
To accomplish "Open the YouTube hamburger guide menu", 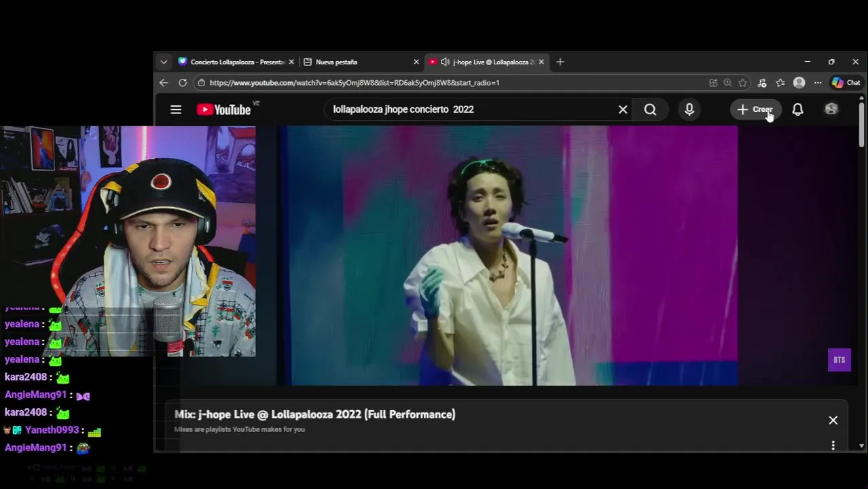I will 176,109.
